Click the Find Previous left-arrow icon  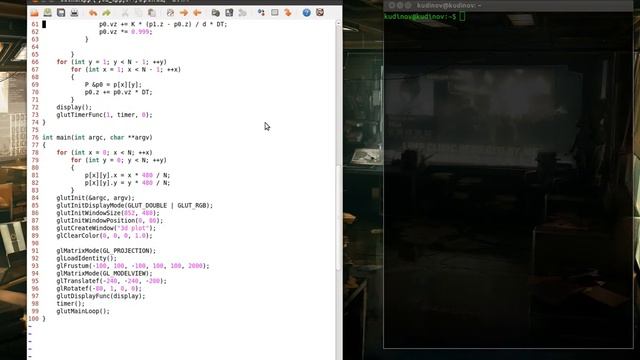[x=197, y=13]
